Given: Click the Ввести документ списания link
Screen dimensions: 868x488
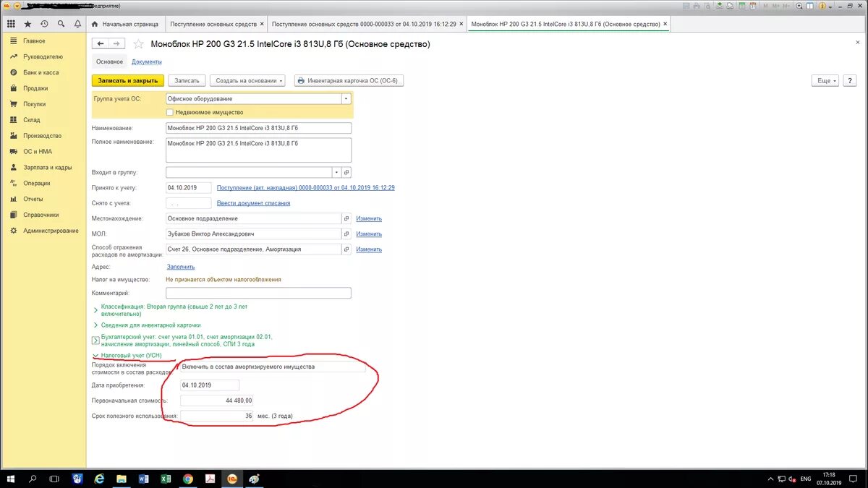Looking at the screenshot, I should coord(253,203).
